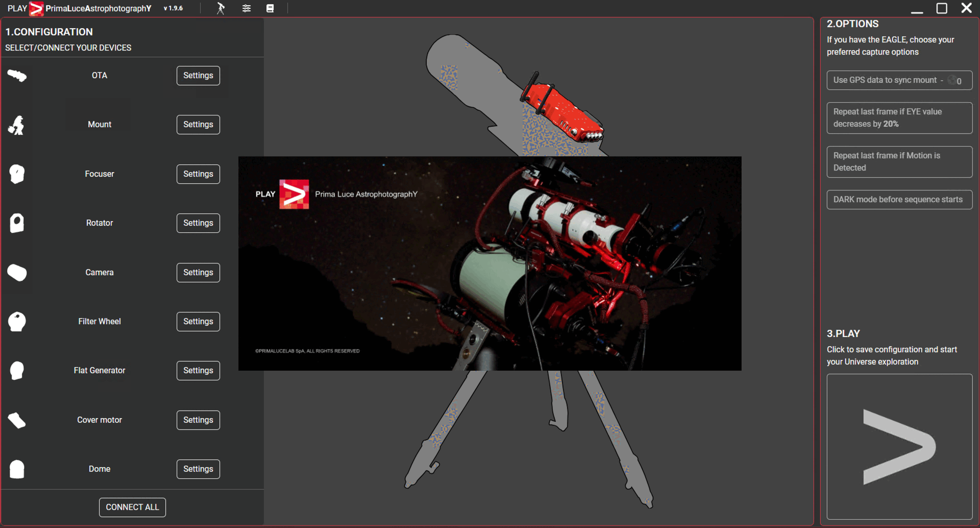The image size is (980, 528).
Task: Click the Flat Generator device icon
Action: (17, 371)
